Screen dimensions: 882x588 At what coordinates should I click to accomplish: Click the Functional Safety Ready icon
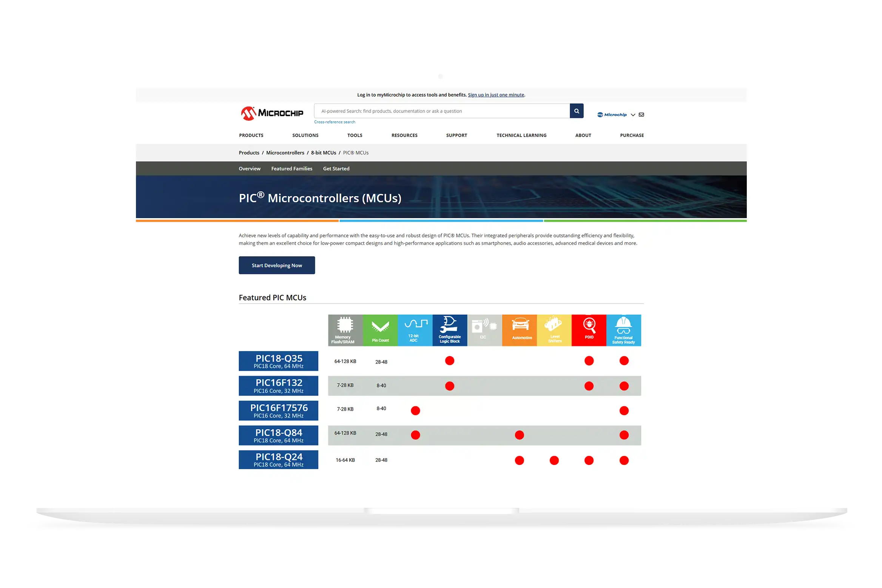coord(623,330)
